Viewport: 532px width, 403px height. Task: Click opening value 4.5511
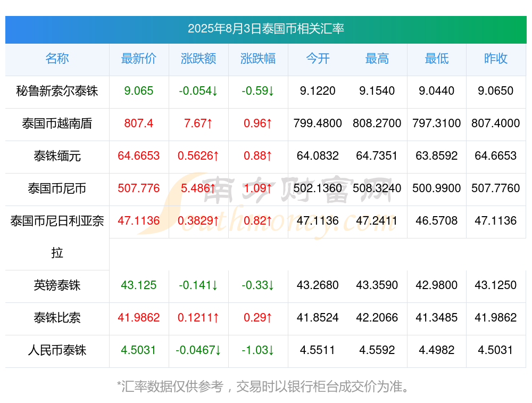[x=318, y=350]
